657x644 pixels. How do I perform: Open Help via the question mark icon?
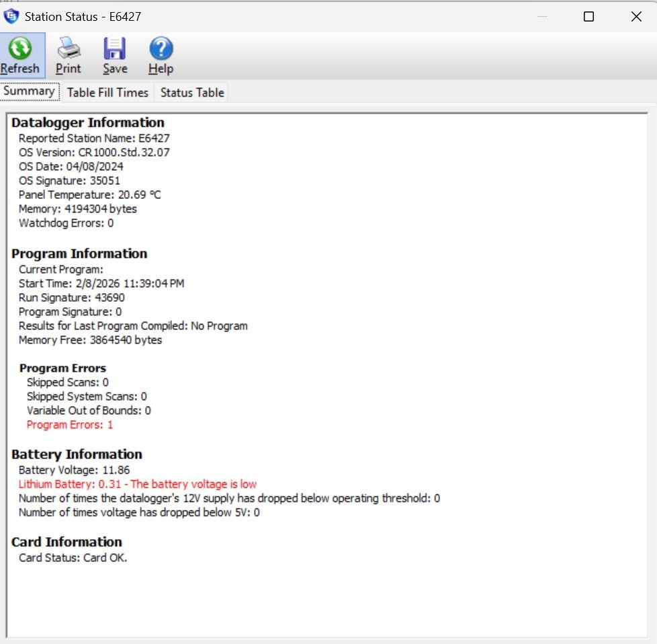point(161,48)
